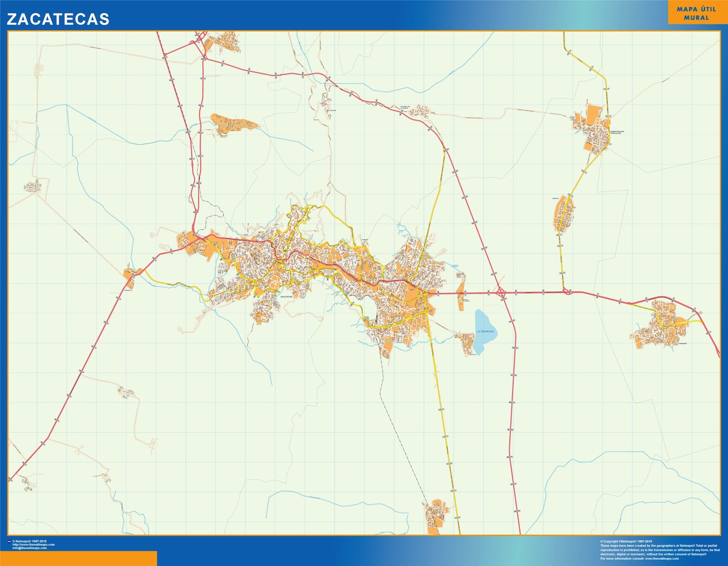The height and width of the screenshot is (566, 728).
Task: Click the small flag icon beside Netmaps copyright
Action: tap(8, 541)
